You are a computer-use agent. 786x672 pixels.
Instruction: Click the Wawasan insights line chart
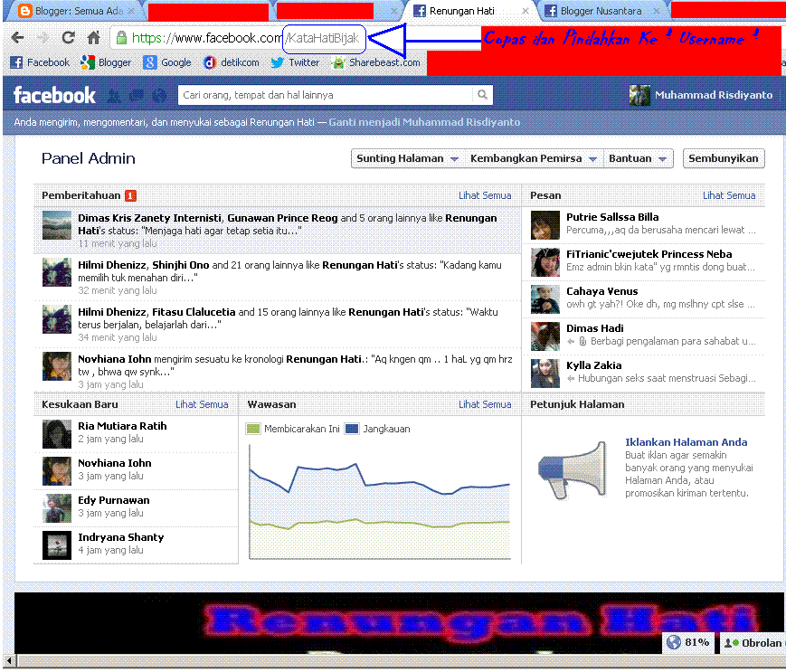380,502
